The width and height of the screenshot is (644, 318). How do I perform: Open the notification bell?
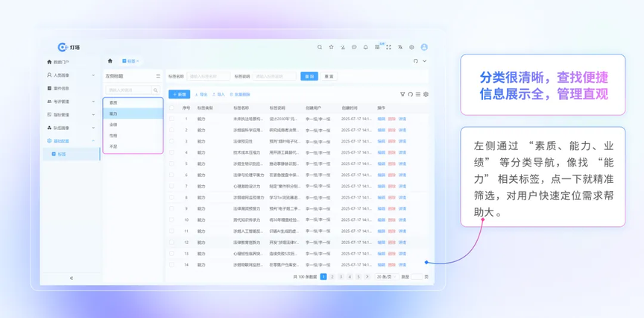click(365, 47)
